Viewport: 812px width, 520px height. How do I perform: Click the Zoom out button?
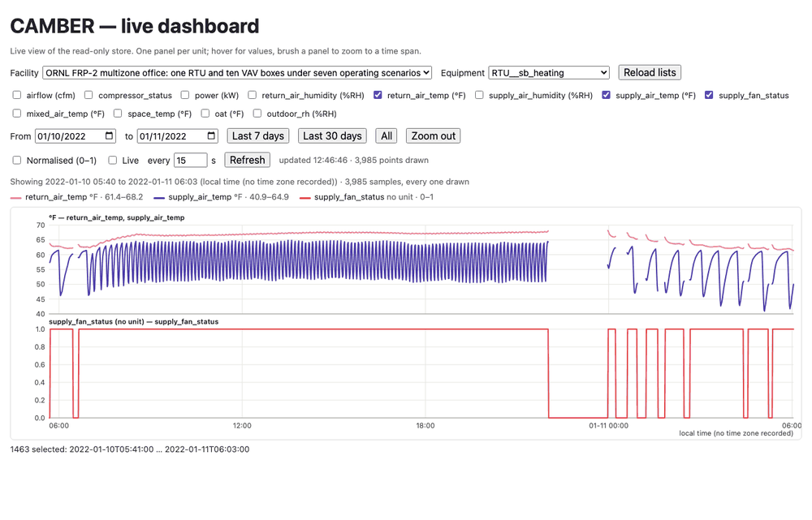pyautogui.click(x=434, y=136)
